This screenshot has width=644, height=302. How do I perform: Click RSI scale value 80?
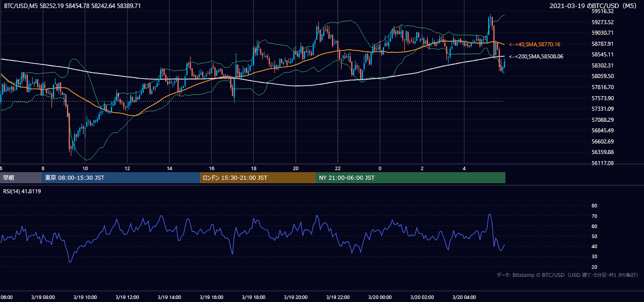594,206
